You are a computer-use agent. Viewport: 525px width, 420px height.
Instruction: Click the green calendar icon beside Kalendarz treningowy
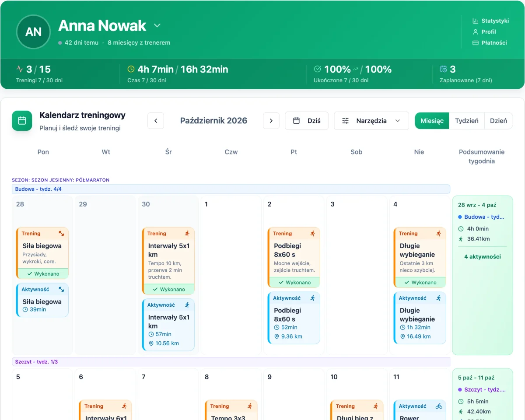[x=22, y=121]
